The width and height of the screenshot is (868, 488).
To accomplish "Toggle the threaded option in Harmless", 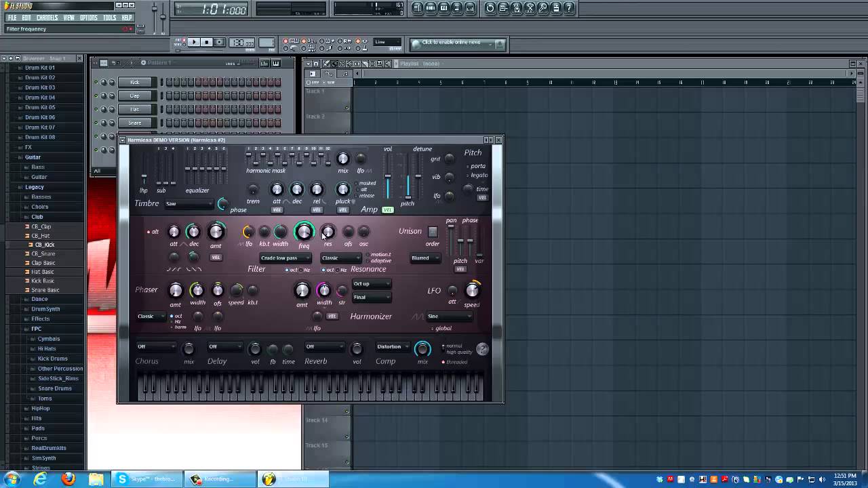I will pyautogui.click(x=455, y=362).
